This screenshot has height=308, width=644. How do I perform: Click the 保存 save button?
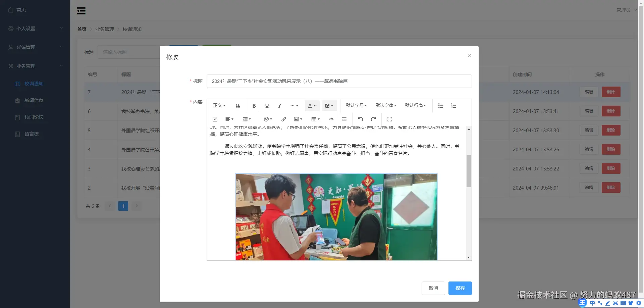[460, 288]
